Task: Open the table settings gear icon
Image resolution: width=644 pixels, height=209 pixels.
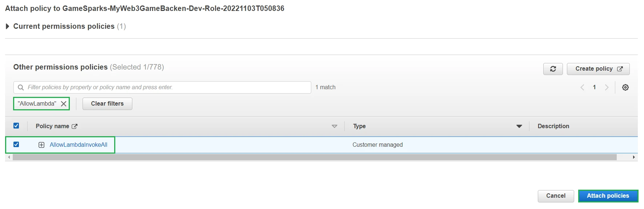Action: point(625,87)
